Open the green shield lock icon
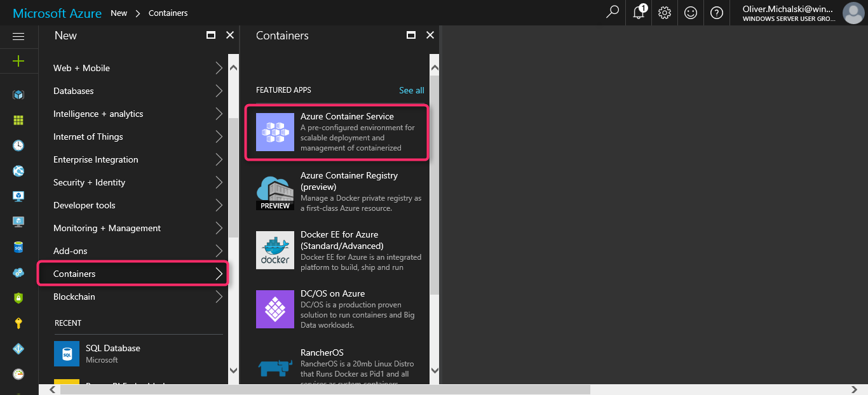868x395 pixels. pyautogui.click(x=18, y=298)
